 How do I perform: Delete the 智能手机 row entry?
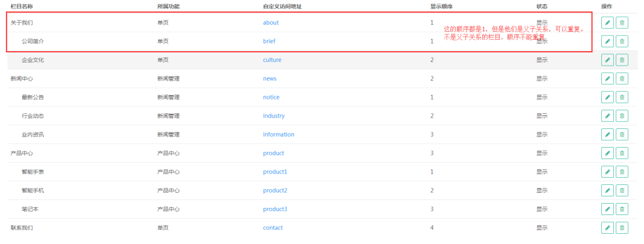pos(622,190)
